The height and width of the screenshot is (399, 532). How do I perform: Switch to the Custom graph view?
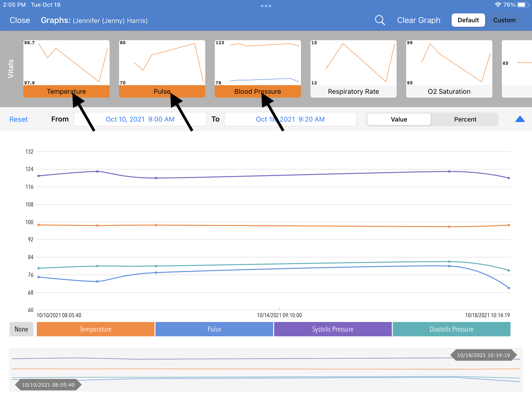[504, 20]
